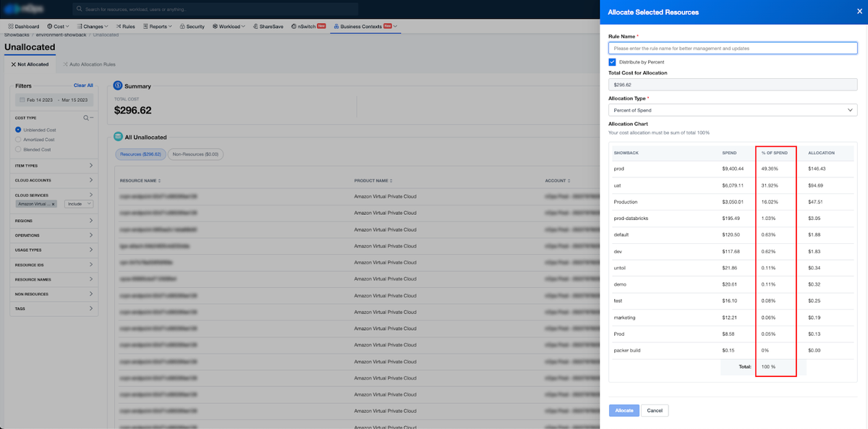Click the 100 % total value
The width and height of the screenshot is (868, 429).
pyautogui.click(x=768, y=367)
